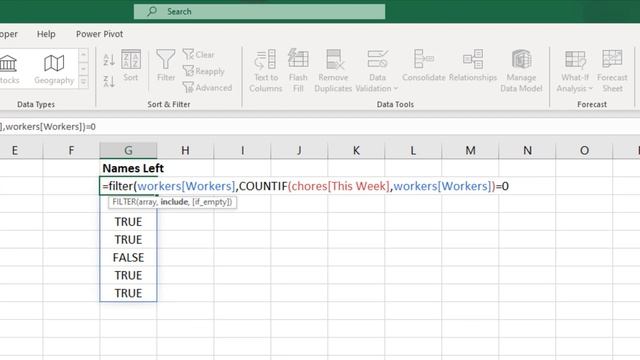Image resolution: width=640 pixels, height=360 pixels.
Task: Click the cell with the filter formula
Action: [x=128, y=186]
